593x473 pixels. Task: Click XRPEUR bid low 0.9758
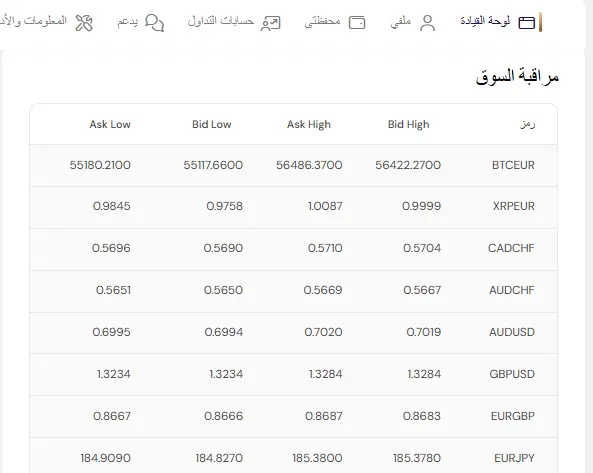(x=224, y=206)
